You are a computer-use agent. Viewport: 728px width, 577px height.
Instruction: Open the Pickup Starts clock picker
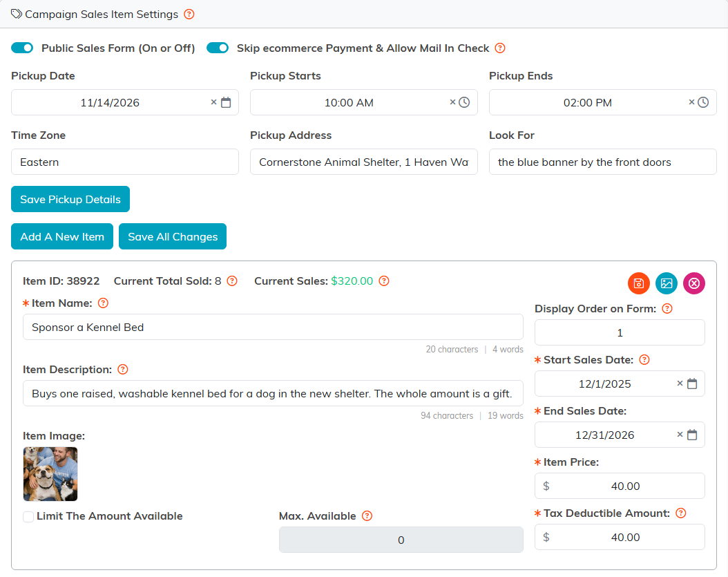click(464, 102)
